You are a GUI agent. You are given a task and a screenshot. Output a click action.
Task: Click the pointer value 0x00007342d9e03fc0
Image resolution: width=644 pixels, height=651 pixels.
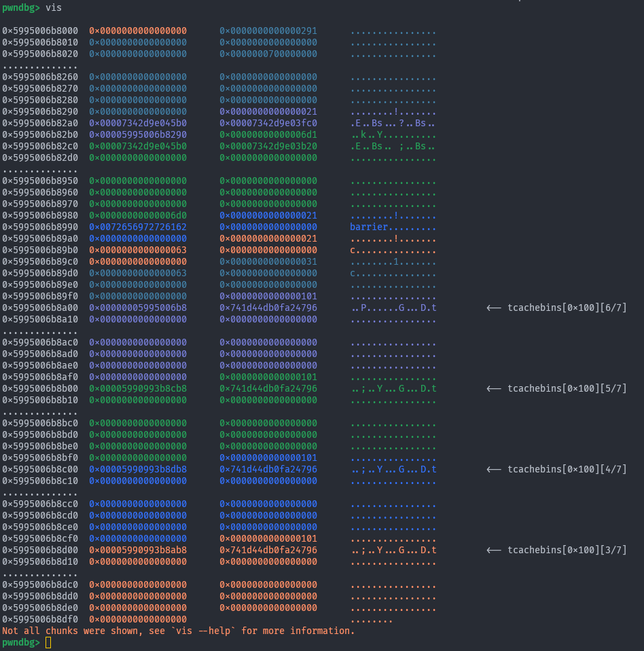point(268,124)
